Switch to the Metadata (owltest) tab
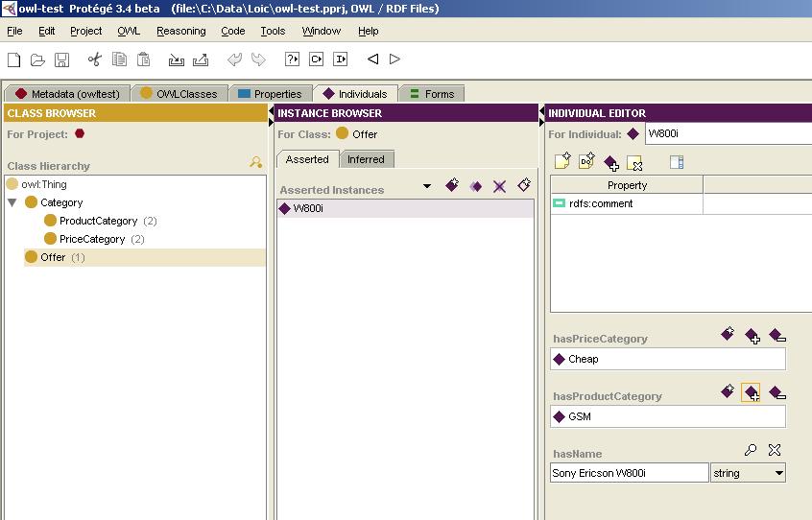 click(x=67, y=94)
